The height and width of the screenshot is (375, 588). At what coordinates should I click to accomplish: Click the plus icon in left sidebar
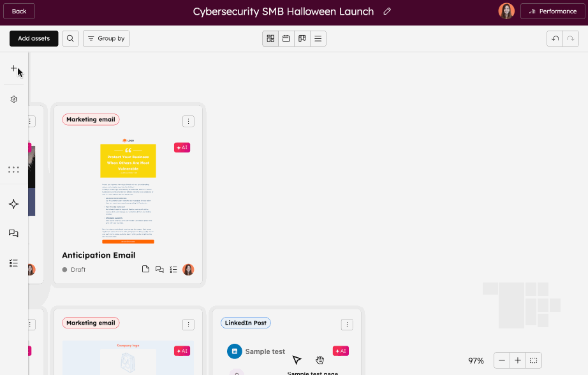[x=13, y=68]
